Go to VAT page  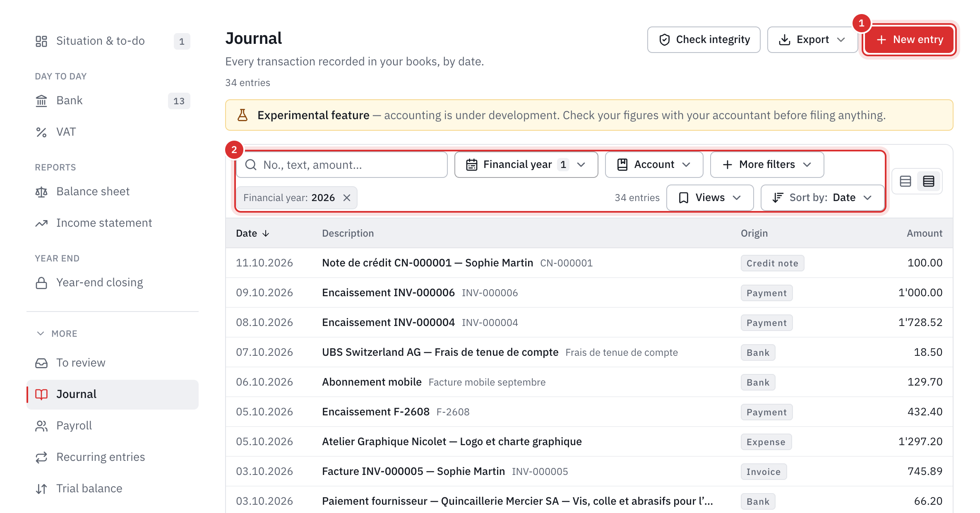(x=112, y=132)
